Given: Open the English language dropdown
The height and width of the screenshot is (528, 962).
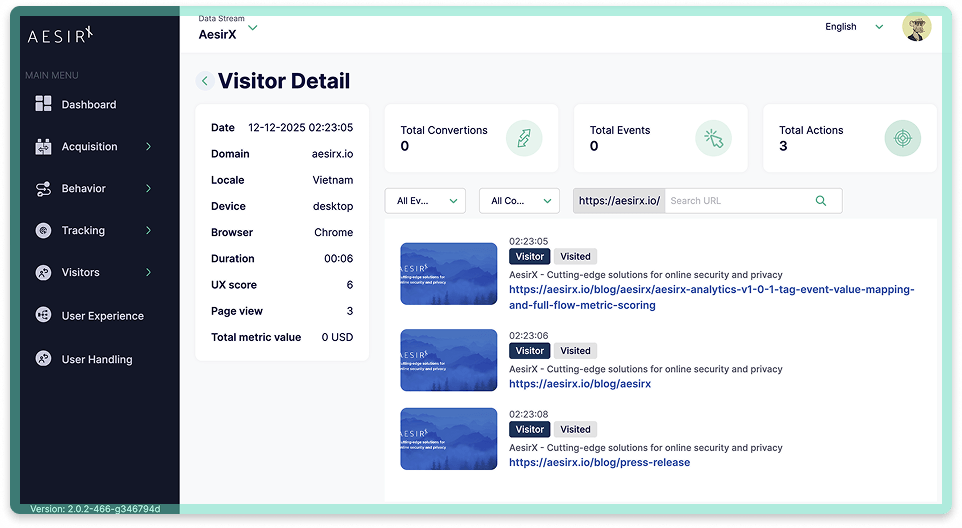Looking at the screenshot, I should [x=854, y=27].
